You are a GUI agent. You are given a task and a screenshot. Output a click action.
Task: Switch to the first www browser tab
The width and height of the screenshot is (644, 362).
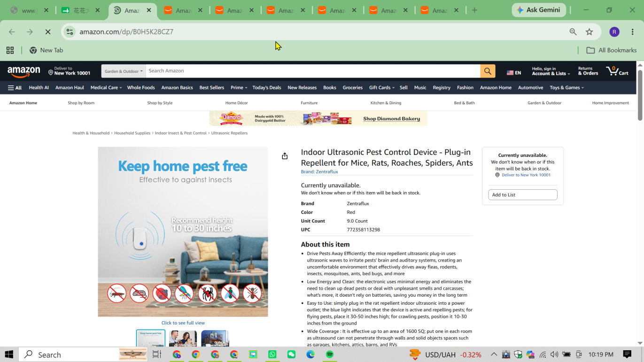coord(30,10)
